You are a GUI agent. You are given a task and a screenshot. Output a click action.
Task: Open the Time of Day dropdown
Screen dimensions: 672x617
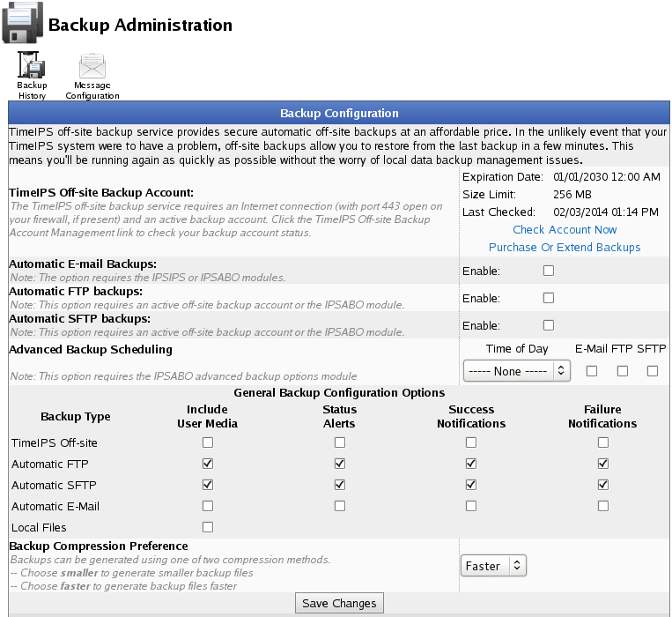coord(516,371)
